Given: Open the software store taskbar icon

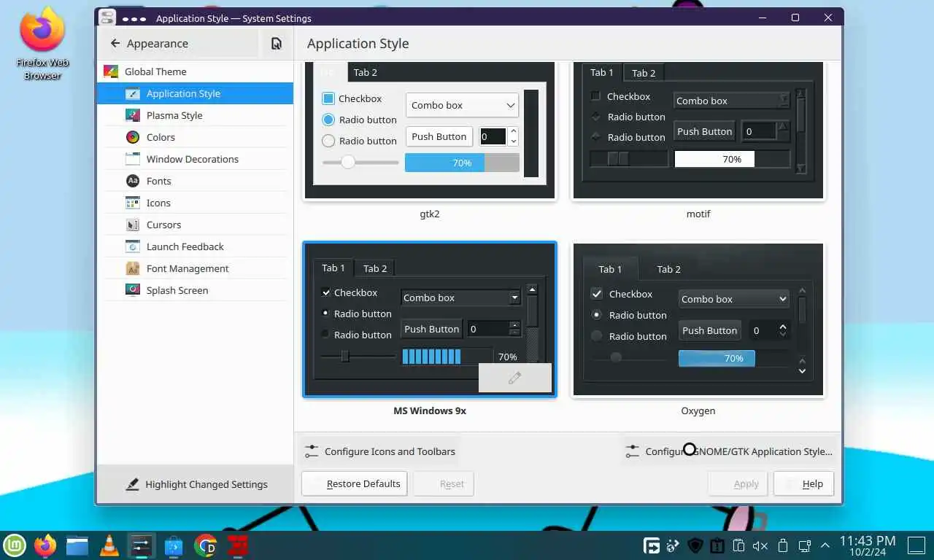Looking at the screenshot, I should [x=174, y=545].
